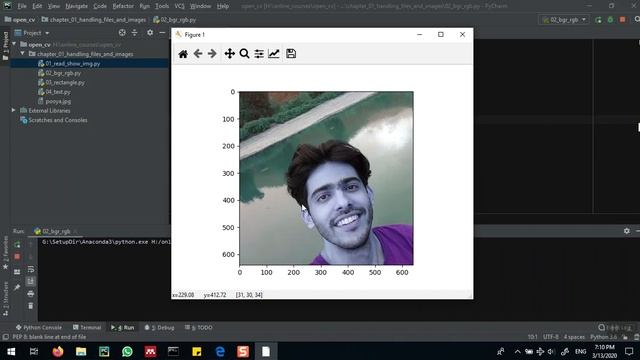
Task: Collapse chapter_01_handling_files_and_images folder arrow
Action: 22,54
